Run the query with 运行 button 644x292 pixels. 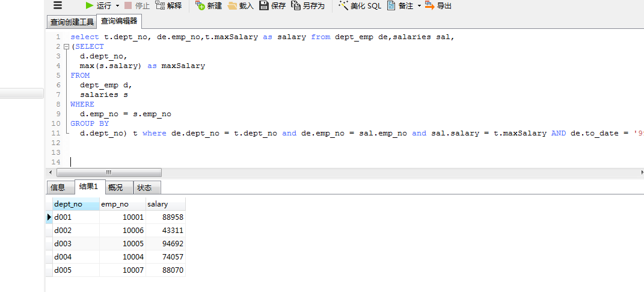[x=98, y=6]
